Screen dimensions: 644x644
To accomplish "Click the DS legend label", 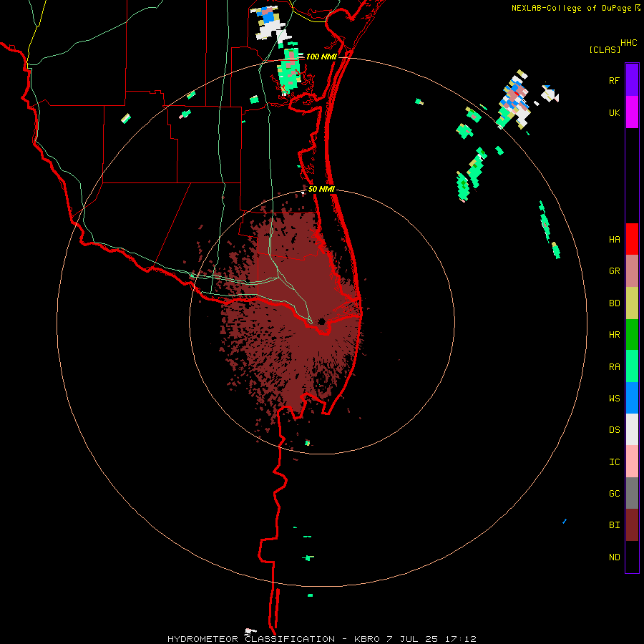I will [x=614, y=430].
